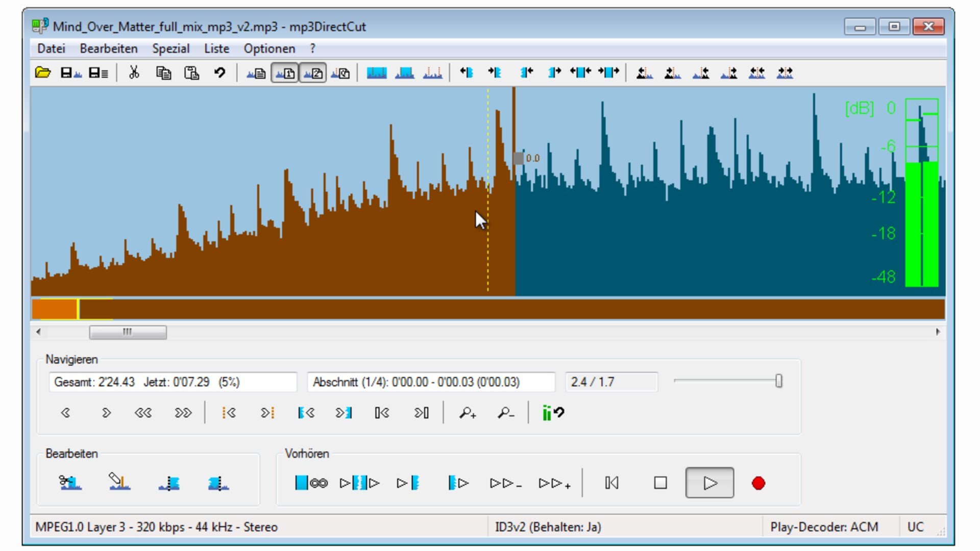Open the Optionen menu

pos(269,48)
